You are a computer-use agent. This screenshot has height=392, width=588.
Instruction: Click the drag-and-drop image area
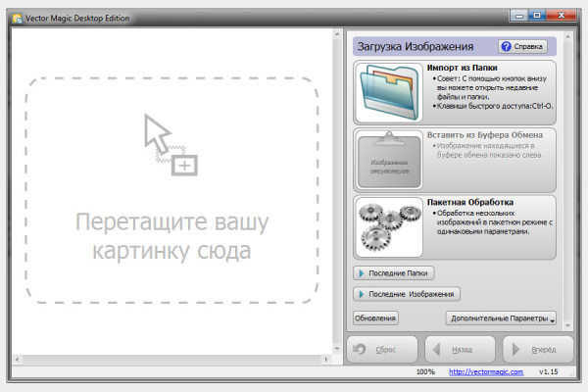point(171,190)
